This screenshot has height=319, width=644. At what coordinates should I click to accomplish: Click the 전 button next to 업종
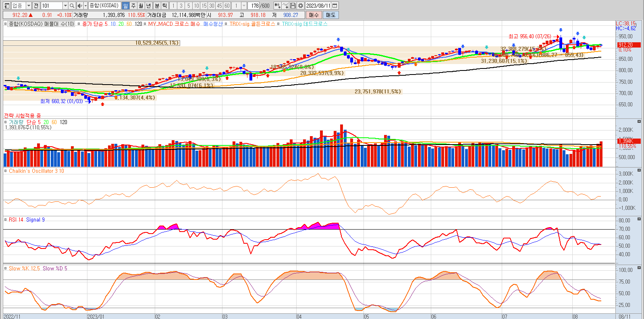point(36,6)
